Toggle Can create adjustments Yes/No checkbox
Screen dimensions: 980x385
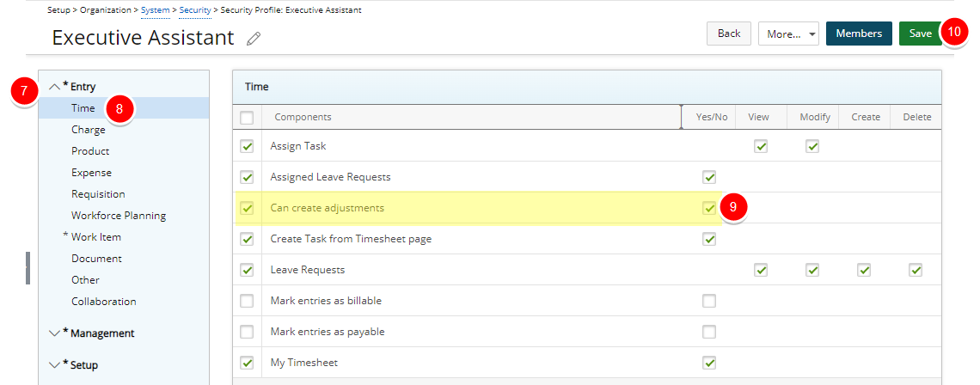point(708,208)
